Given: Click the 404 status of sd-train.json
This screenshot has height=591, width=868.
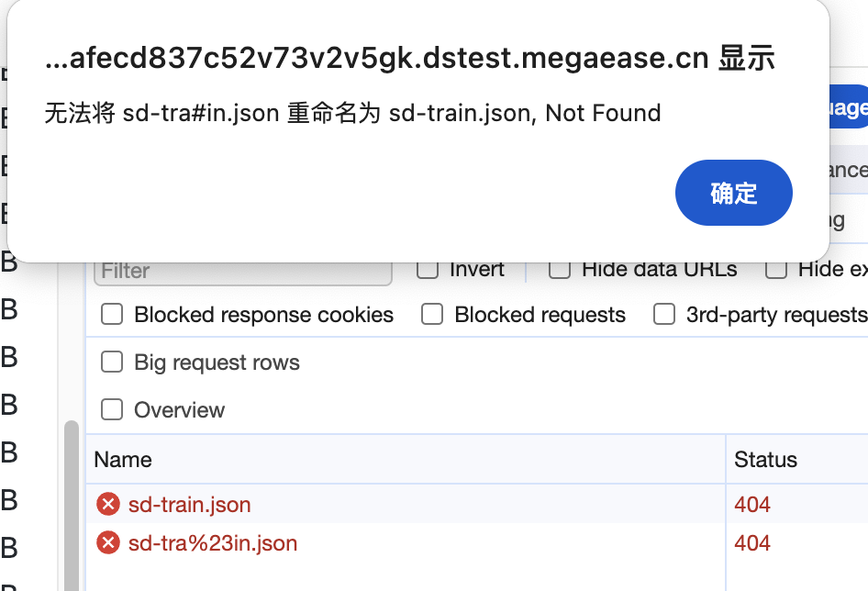Looking at the screenshot, I should pos(752,504).
